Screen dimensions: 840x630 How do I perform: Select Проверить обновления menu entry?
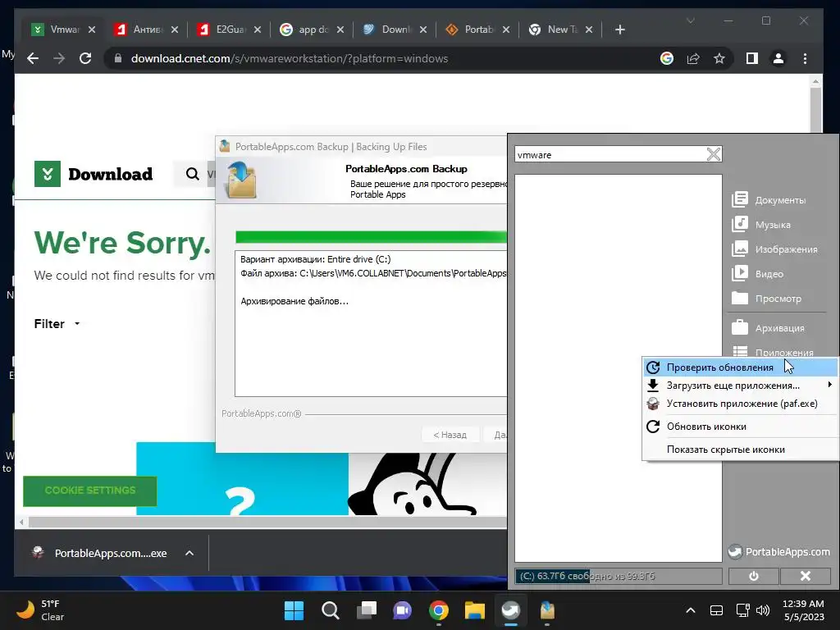[x=740, y=367]
